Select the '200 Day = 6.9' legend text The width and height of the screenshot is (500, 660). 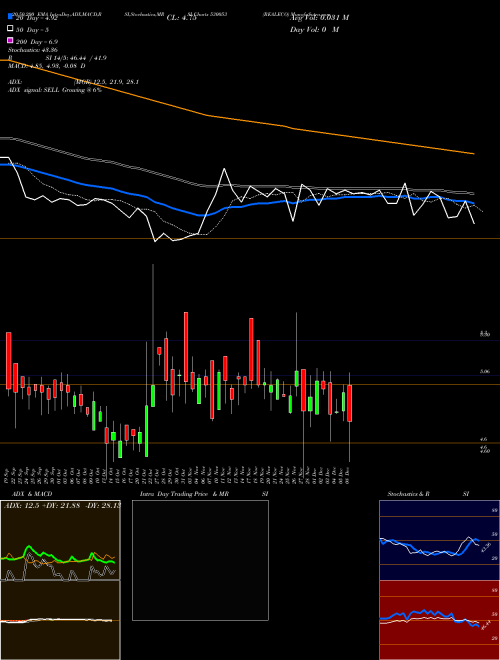click(x=37, y=42)
